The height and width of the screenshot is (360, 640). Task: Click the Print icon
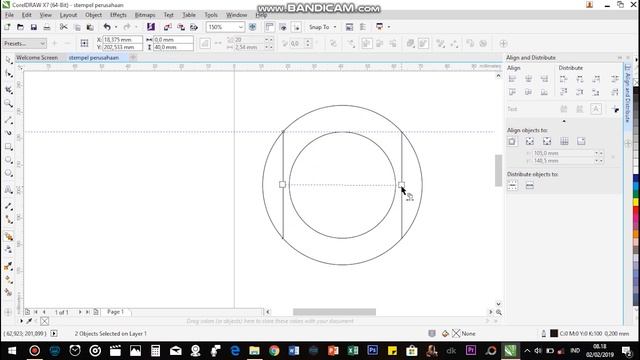tap(47, 27)
